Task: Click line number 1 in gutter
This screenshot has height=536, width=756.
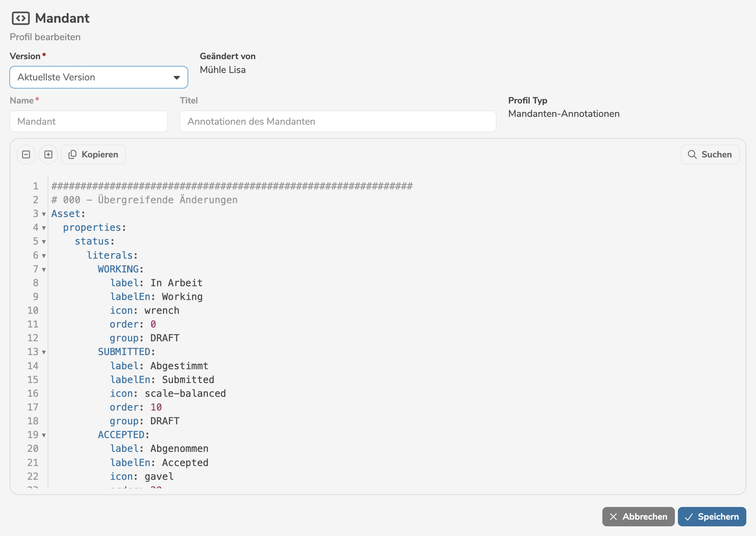Action: click(35, 186)
